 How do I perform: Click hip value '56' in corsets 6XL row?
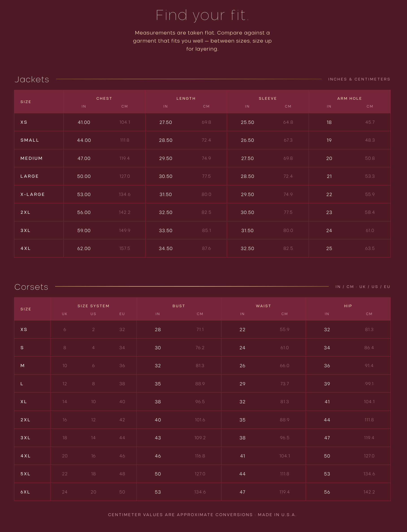[x=327, y=492]
